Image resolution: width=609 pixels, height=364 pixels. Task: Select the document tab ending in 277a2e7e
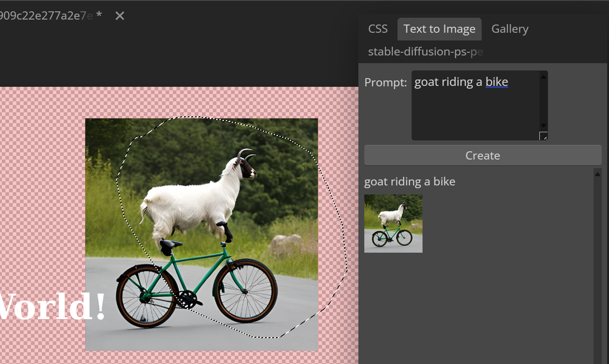pyautogui.click(x=45, y=16)
